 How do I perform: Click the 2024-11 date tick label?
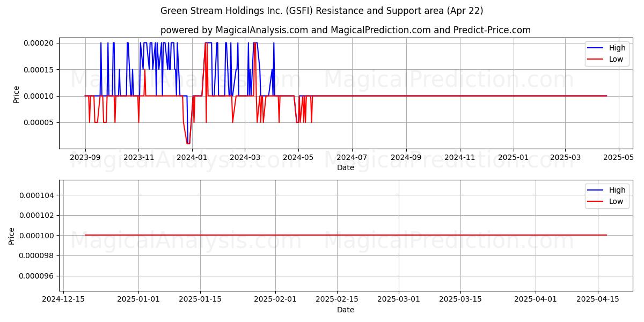click(x=459, y=158)
